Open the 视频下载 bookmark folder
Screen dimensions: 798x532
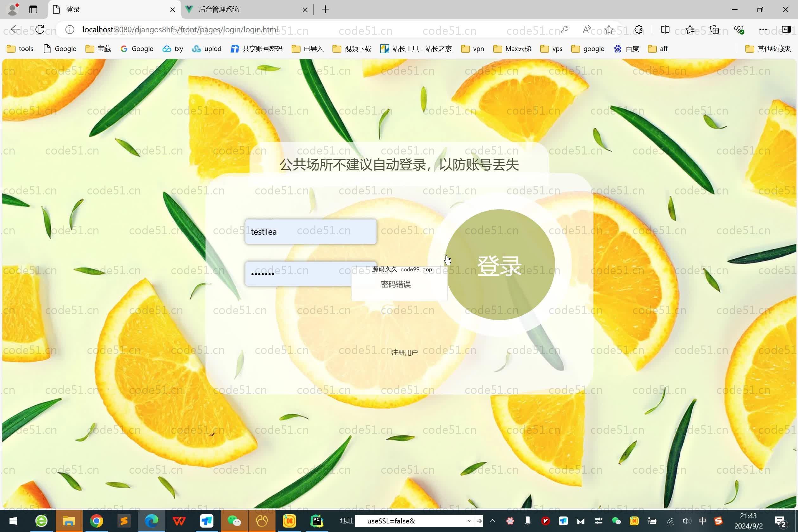(x=352, y=48)
